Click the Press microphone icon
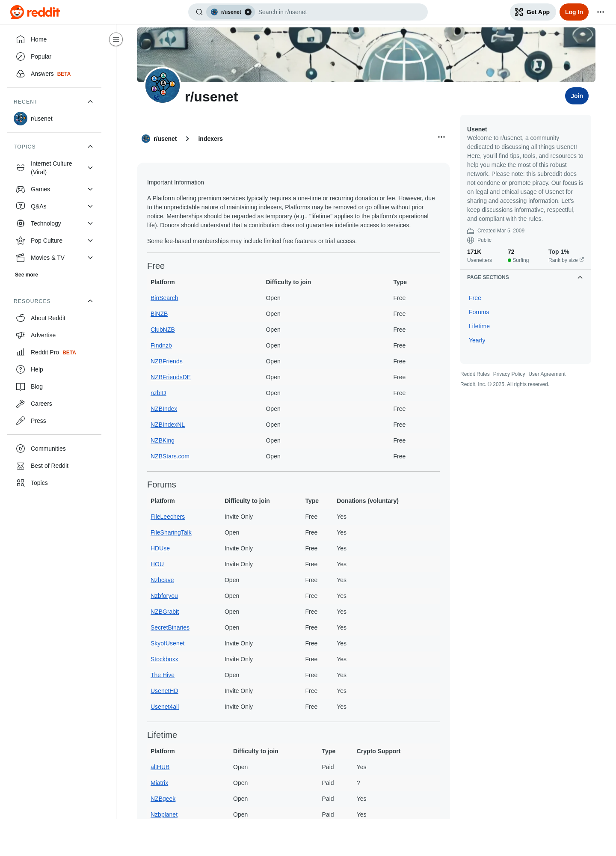The image size is (616, 856). (x=21, y=421)
